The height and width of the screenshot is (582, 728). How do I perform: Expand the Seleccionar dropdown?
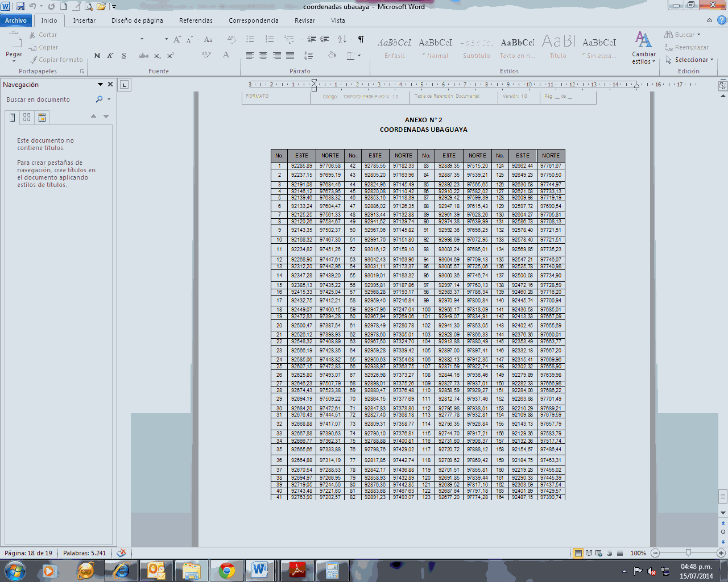(690, 60)
